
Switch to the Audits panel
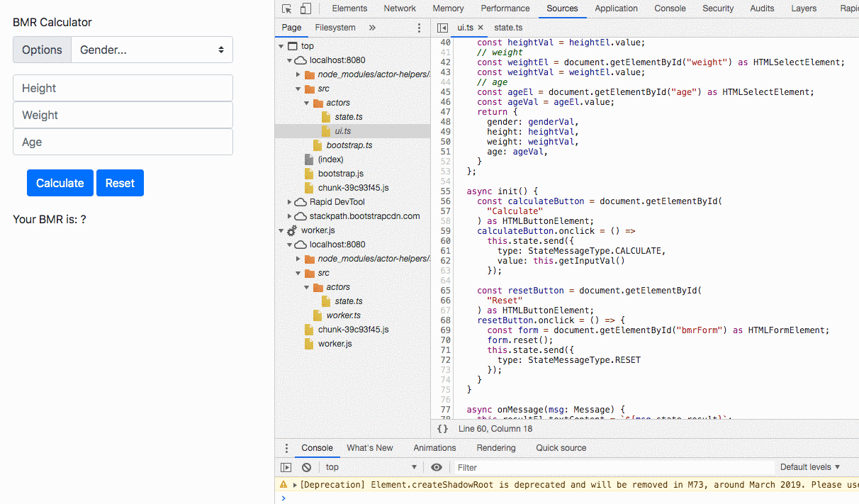point(763,9)
